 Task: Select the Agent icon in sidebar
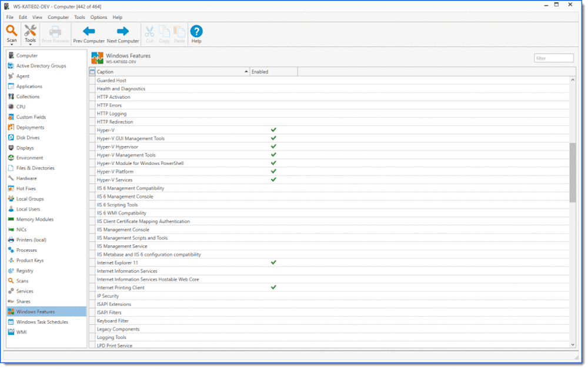pos(11,76)
